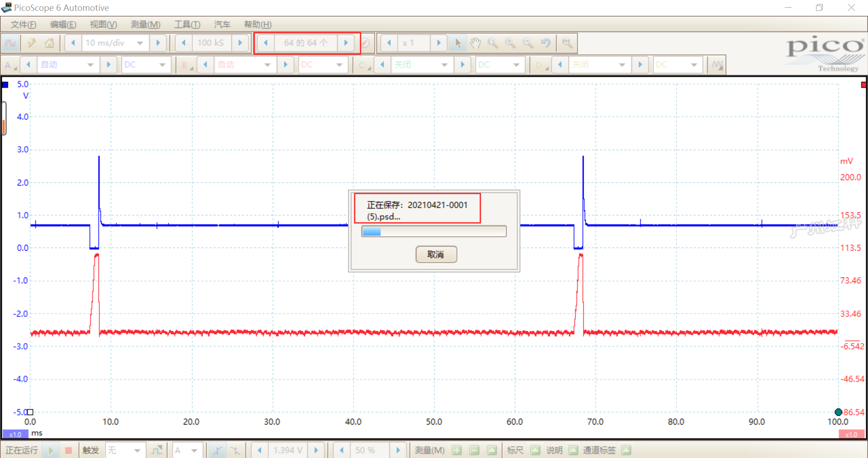The height and width of the screenshot is (458, 868).
Task: Go to previous waveform buffer
Action: 266,43
